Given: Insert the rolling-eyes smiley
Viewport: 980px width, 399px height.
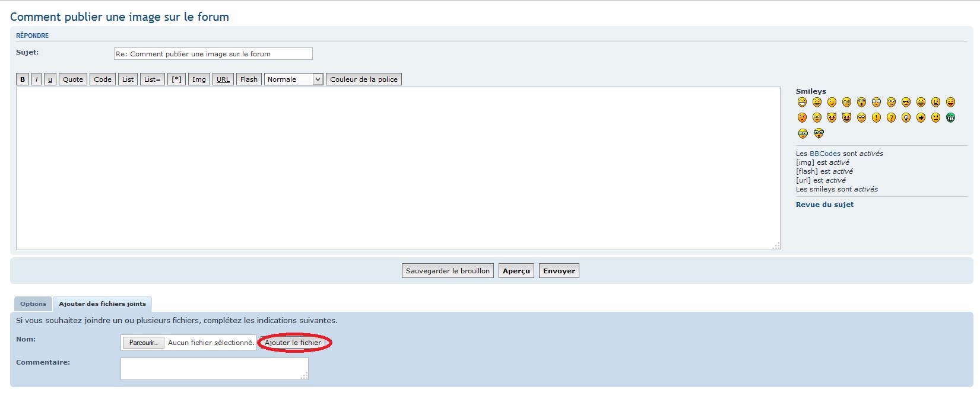Looking at the screenshot, I should pos(862,118).
